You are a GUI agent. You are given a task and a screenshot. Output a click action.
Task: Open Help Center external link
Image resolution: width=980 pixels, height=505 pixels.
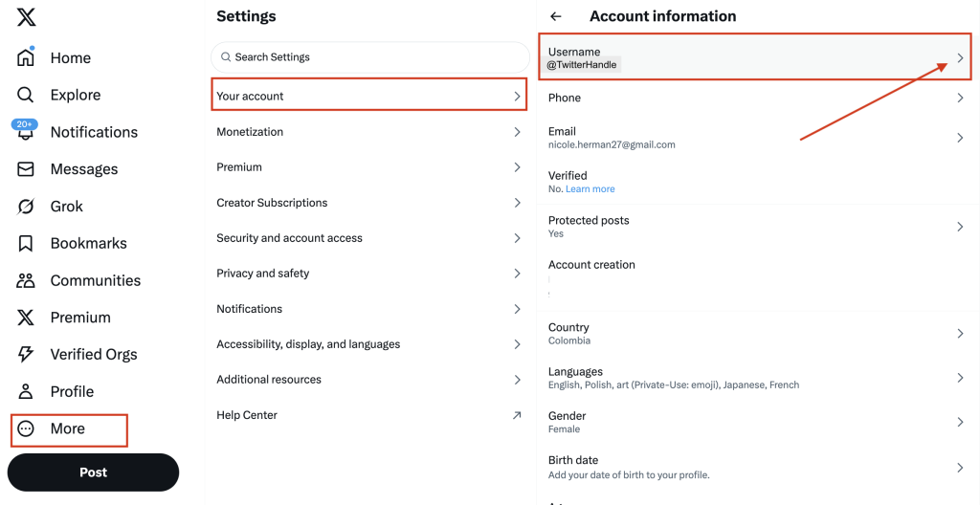[517, 415]
